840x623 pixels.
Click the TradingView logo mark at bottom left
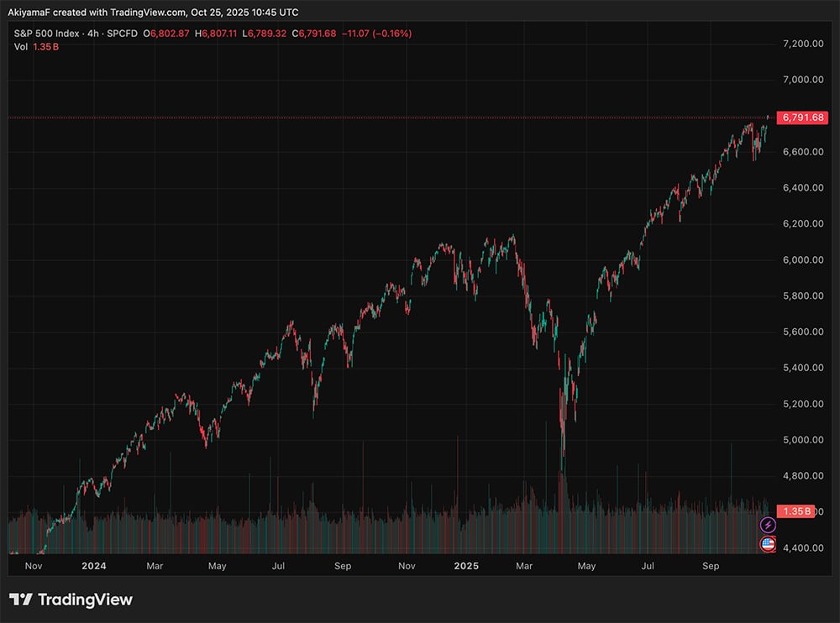point(21,599)
